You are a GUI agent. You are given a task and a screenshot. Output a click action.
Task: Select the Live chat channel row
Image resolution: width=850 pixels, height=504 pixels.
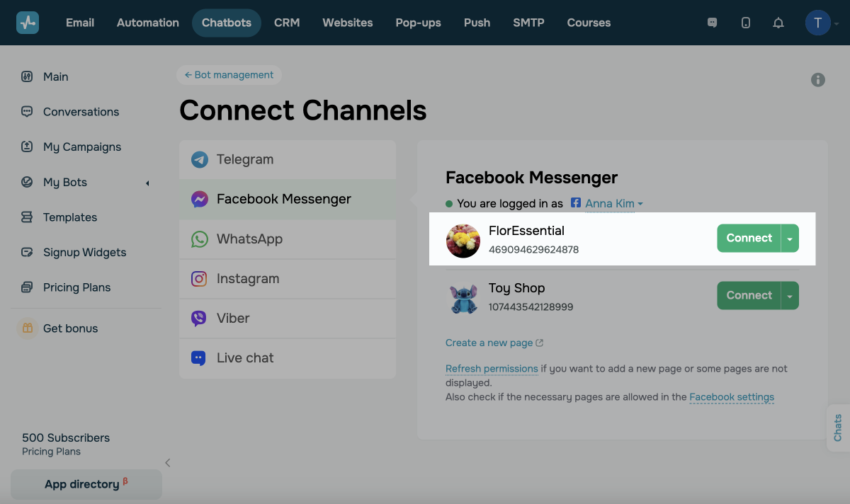point(288,357)
